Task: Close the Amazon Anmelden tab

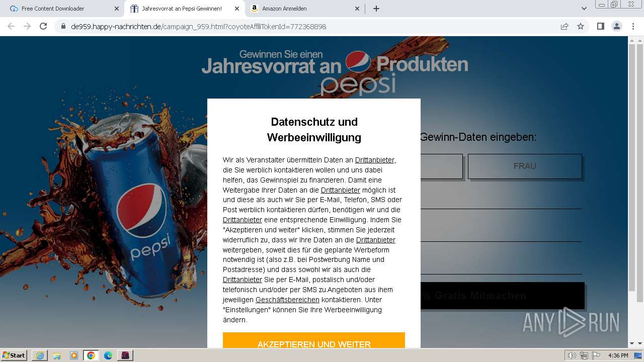Action: (x=357, y=9)
